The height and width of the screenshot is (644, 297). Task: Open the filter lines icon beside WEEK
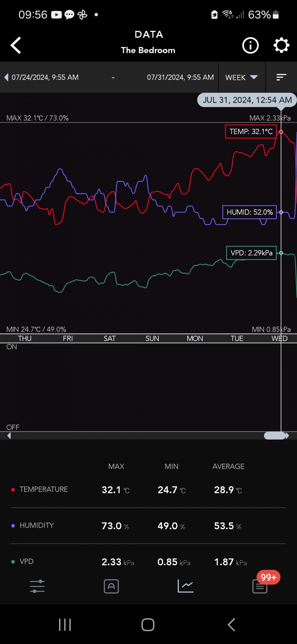[x=281, y=77]
